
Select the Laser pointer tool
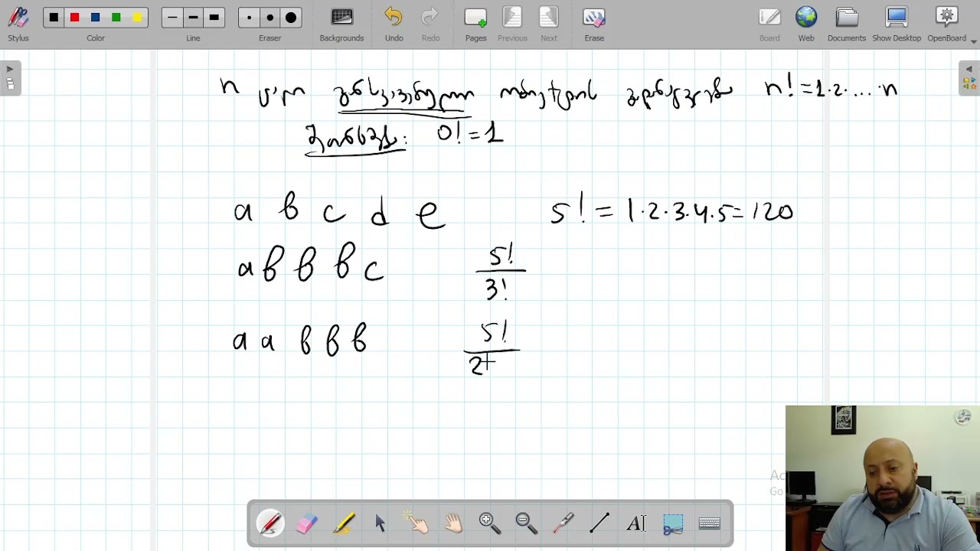click(x=563, y=523)
